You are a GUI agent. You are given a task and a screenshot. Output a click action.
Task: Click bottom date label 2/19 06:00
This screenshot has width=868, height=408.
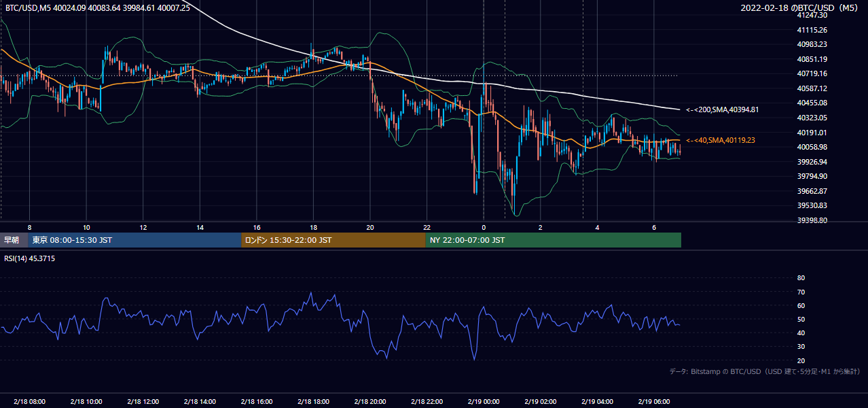click(653, 401)
